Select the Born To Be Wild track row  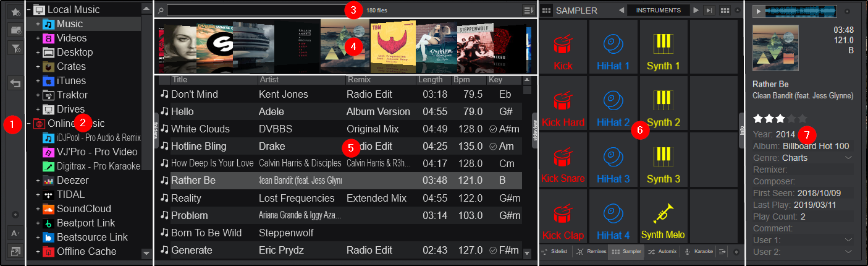(x=340, y=233)
